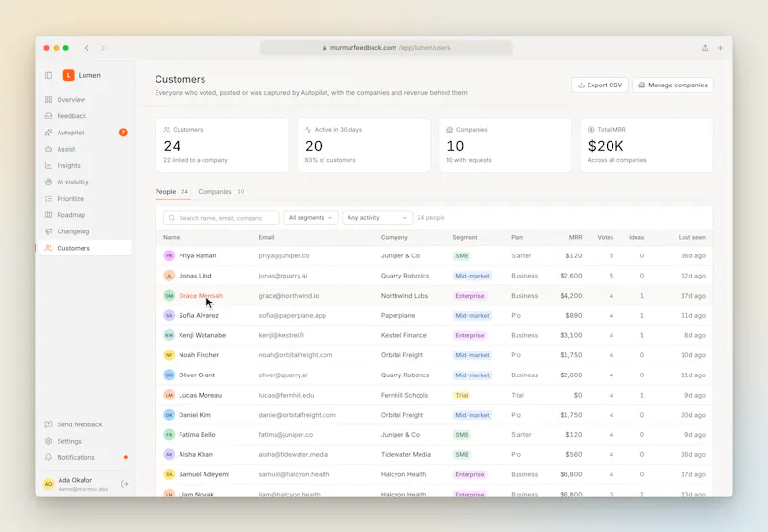Image resolution: width=768 pixels, height=532 pixels.
Task: Click Noah Fischer's yellow avatar
Action: click(169, 355)
